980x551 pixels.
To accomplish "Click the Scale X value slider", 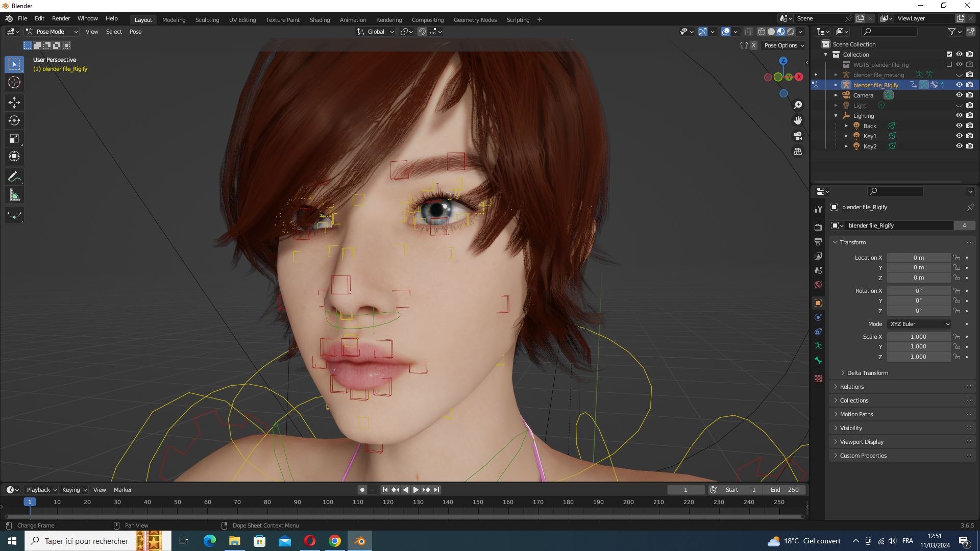I will click(x=918, y=337).
